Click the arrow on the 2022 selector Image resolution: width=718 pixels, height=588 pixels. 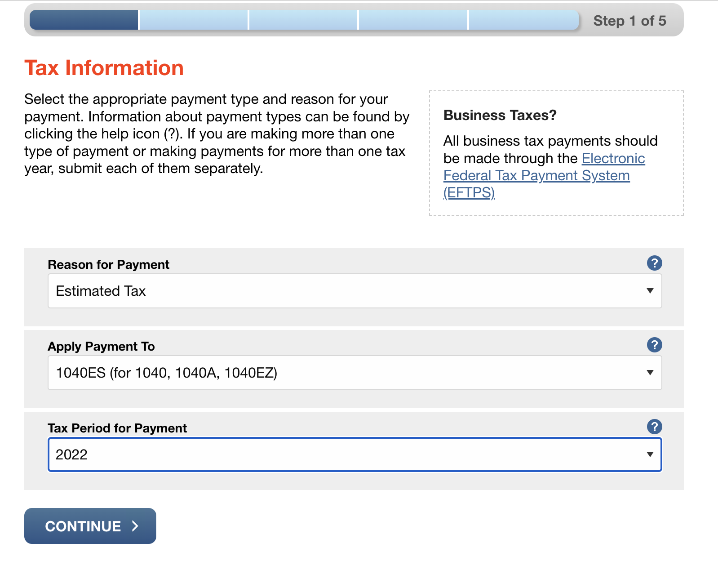[650, 454]
